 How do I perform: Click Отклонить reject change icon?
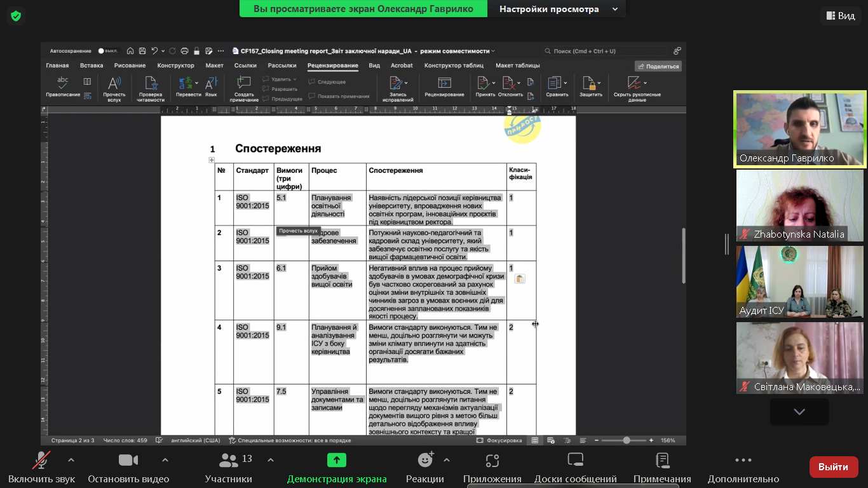coord(508,83)
